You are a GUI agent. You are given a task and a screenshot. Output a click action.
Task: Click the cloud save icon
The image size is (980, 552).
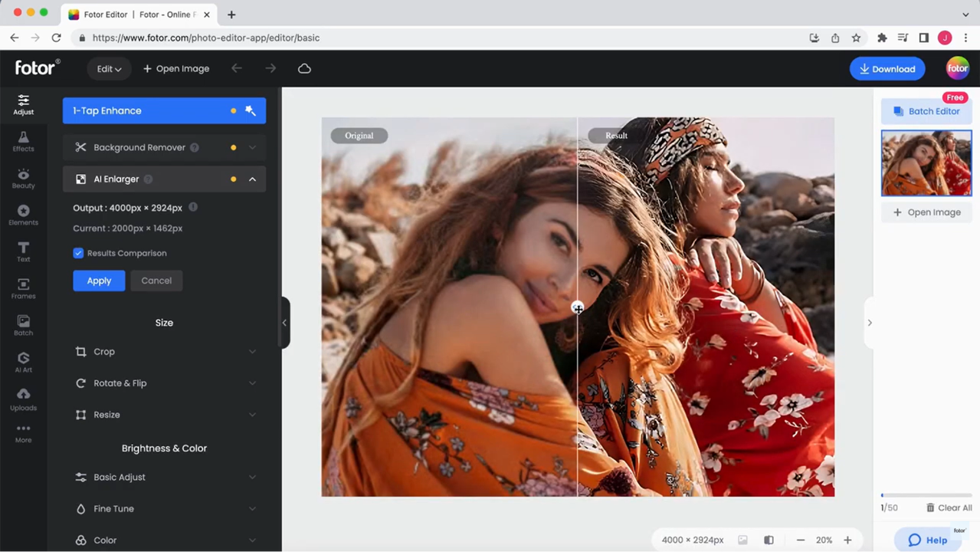click(x=304, y=68)
